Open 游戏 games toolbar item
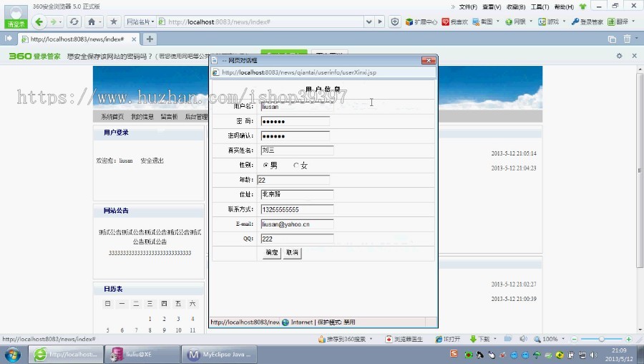 549,21
